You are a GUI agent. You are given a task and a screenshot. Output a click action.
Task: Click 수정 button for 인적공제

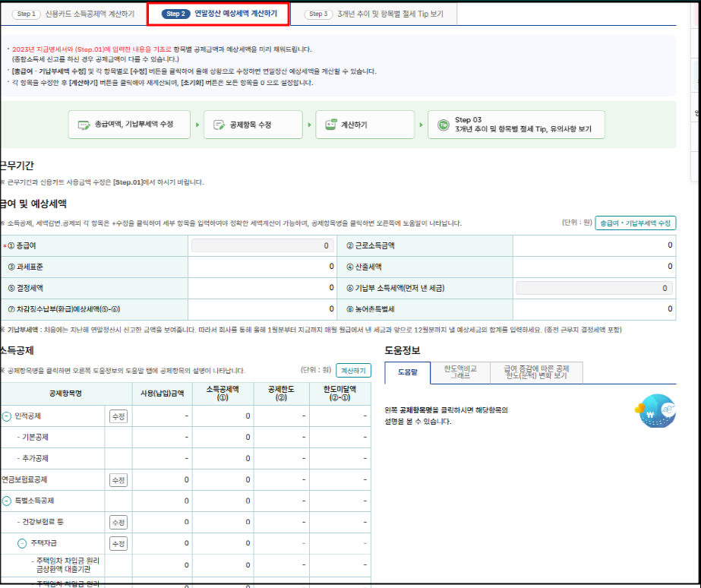[118, 416]
